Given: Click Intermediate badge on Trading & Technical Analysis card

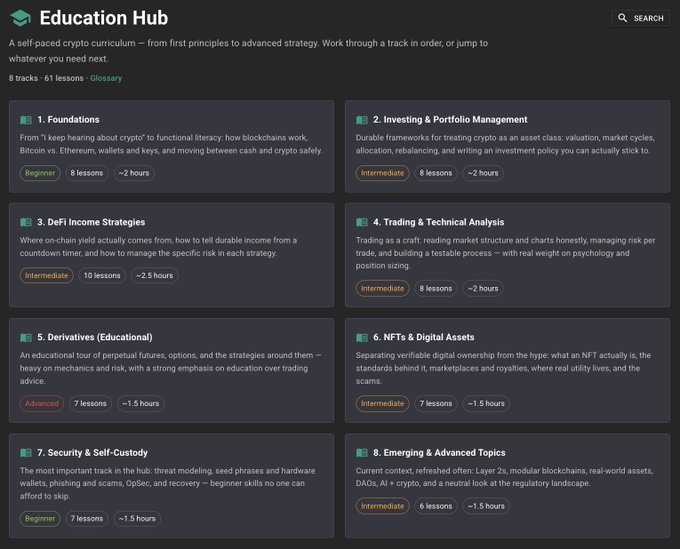Looking at the screenshot, I should point(382,288).
